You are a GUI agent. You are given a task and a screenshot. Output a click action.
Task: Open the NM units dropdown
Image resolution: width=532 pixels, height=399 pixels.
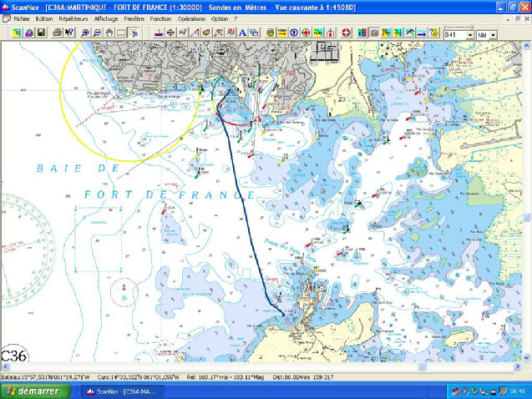(x=493, y=34)
